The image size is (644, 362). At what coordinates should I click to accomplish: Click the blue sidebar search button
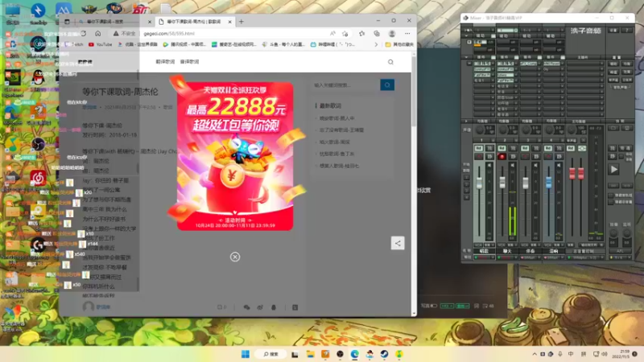point(387,85)
